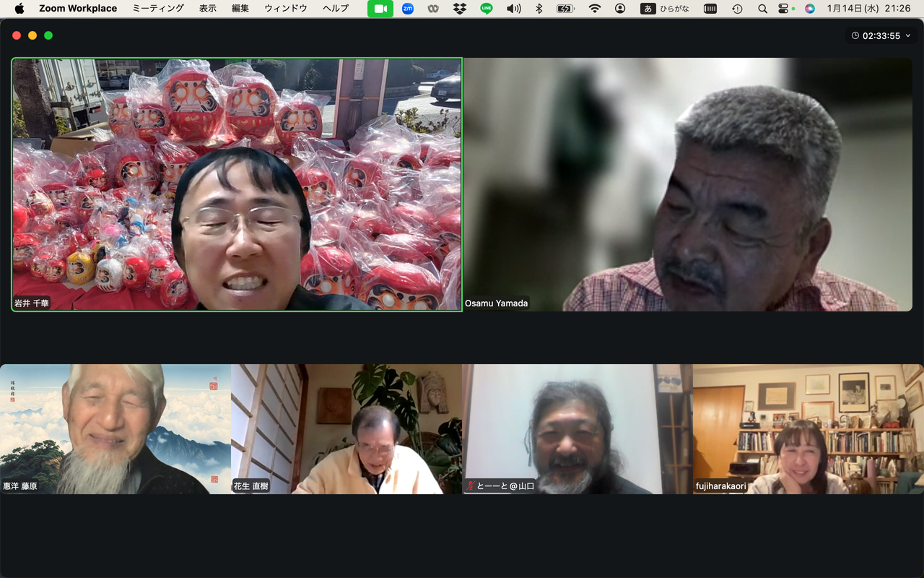
Task: Click the fujiharakaori name label
Action: pyautogui.click(x=720, y=486)
